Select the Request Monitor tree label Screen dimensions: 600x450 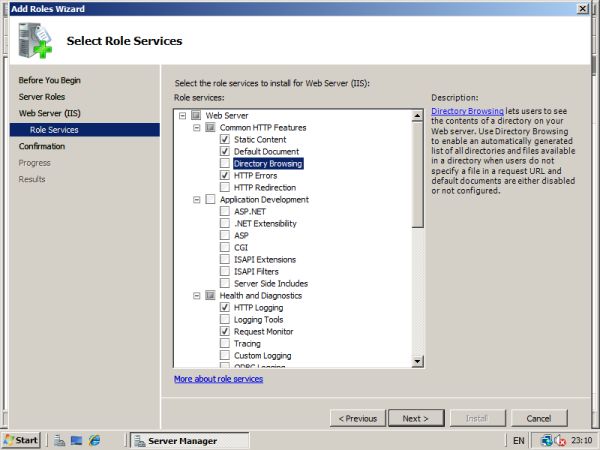[x=264, y=331]
